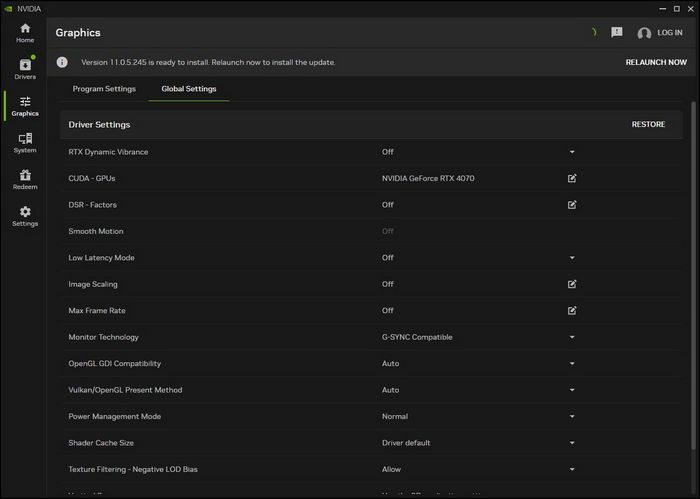Open the System section icon
The width and height of the screenshot is (700, 499).
(x=25, y=143)
